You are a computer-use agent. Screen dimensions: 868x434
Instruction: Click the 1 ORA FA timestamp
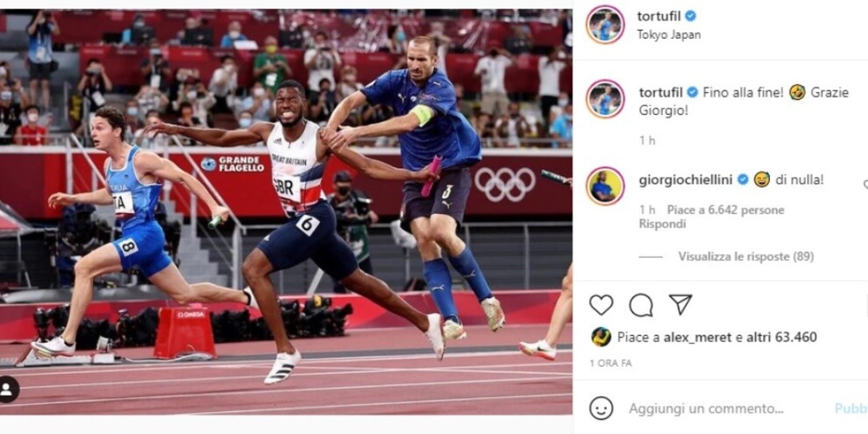[611, 363]
